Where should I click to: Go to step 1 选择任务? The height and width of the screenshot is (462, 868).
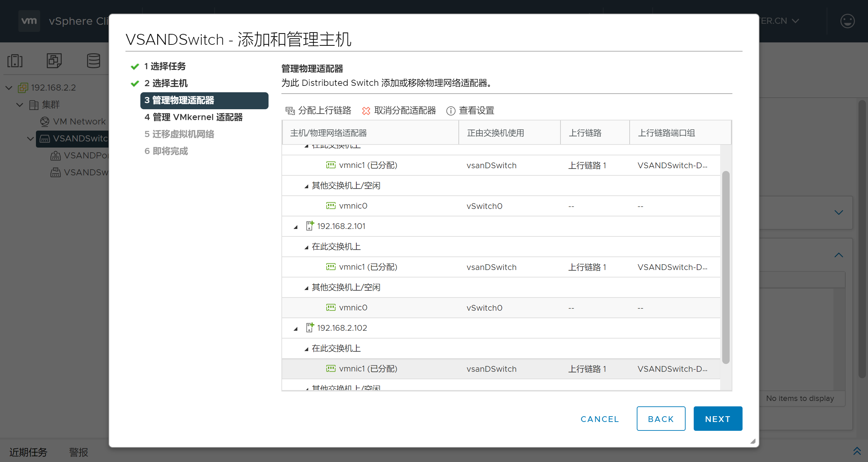[165, 66]
